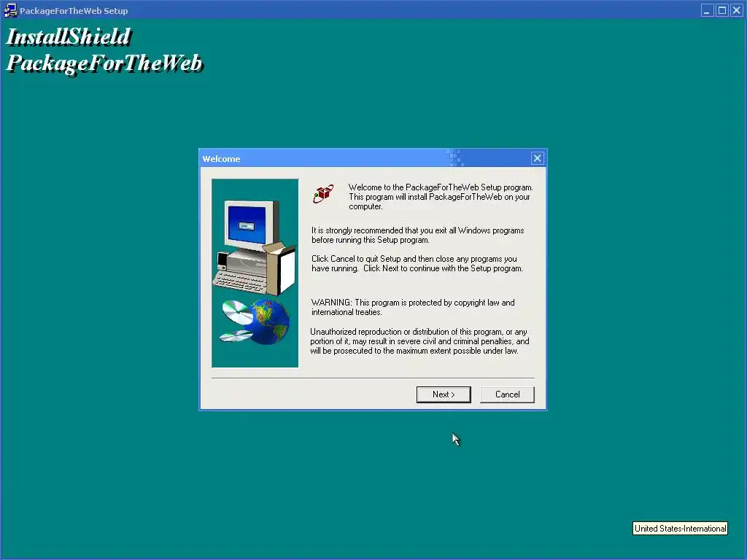The height and width of the screenshot is (560, 747).
Task: Click the United States-International language indicator
Action: pos(680,528)
